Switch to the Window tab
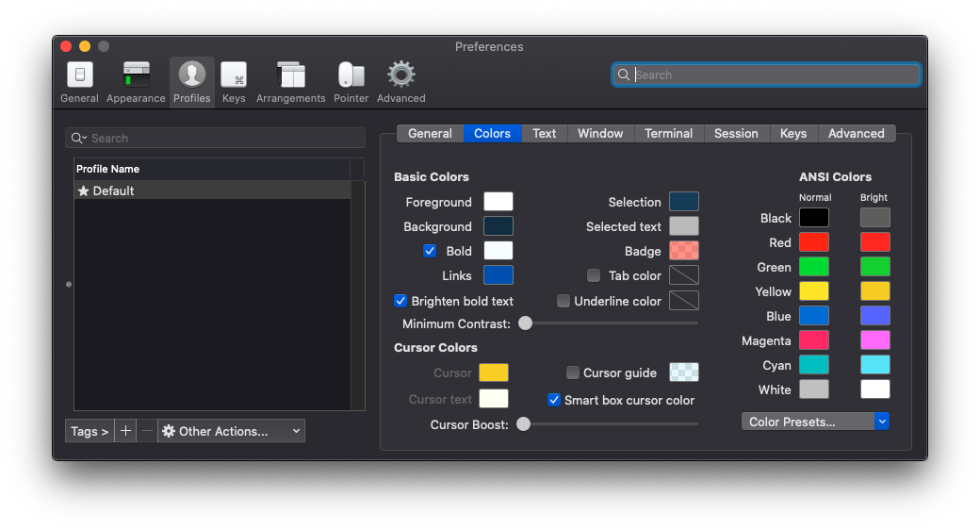 (600, 133)
